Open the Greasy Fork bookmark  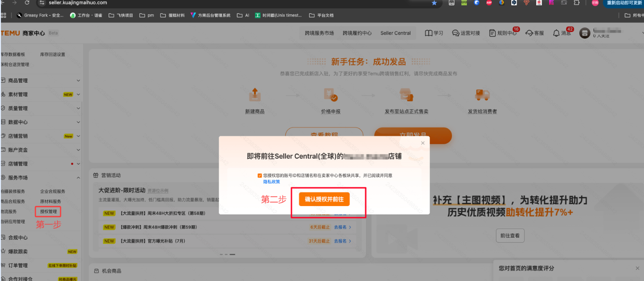(x=40, y=15)
